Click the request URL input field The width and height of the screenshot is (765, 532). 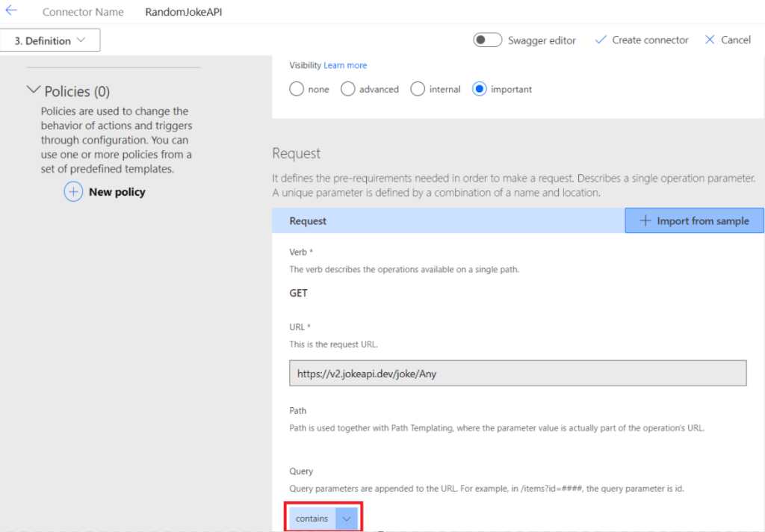pyautogui.click(x=517, y=374)
